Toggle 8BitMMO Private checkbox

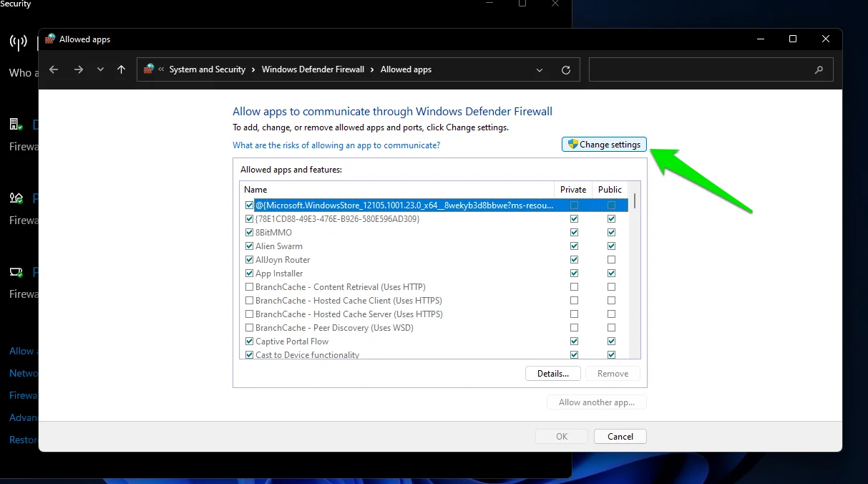[574, 233]
